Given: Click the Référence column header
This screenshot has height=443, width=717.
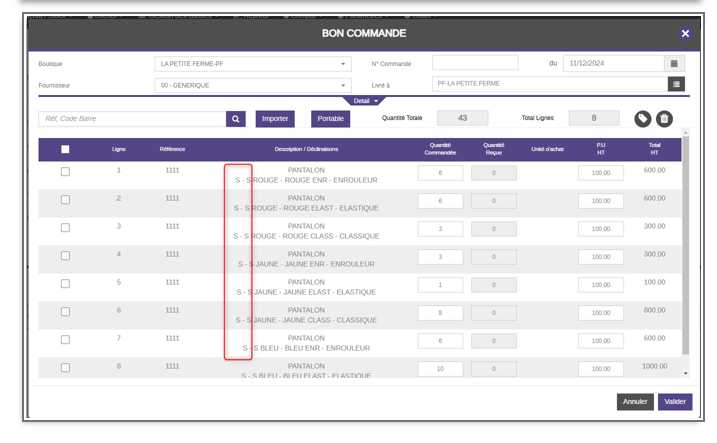Looking at the screenshot, I should click(172, 149).
